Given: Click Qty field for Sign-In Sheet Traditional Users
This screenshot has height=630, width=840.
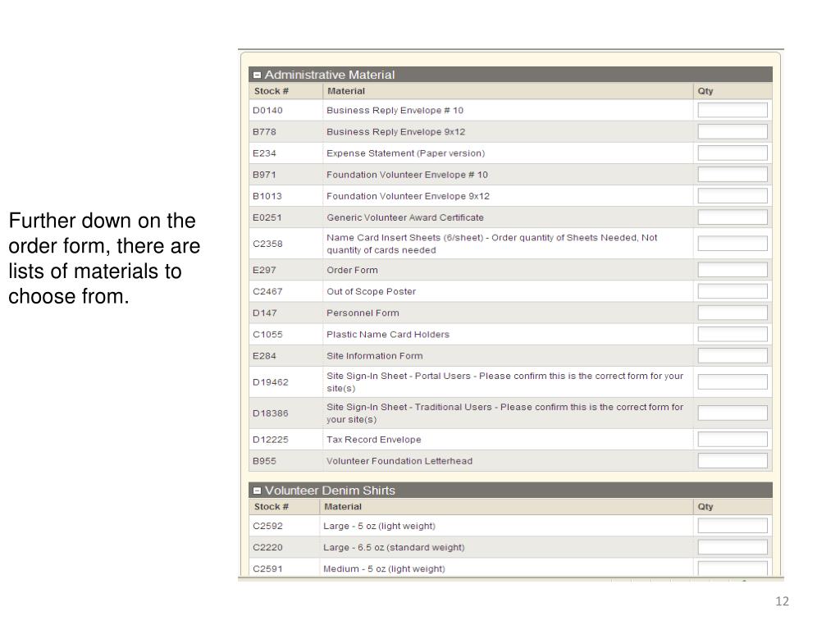Looking at the screenshot, I should (x=733, y=413).
